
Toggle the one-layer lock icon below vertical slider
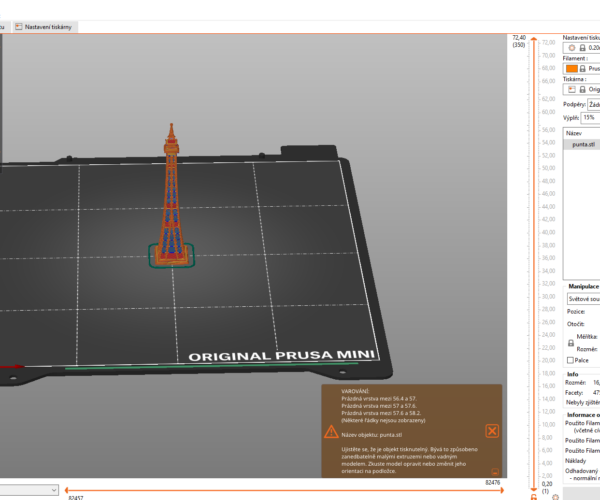533,497
